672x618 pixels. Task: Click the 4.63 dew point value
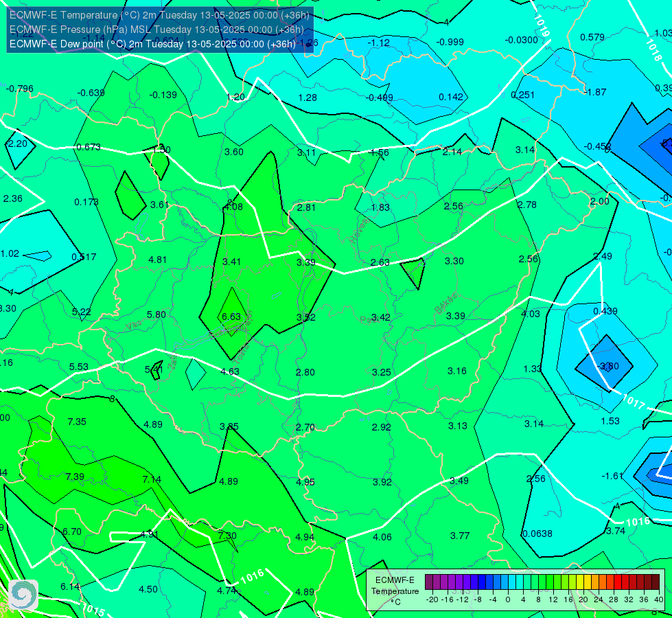[x=230, y=371]
